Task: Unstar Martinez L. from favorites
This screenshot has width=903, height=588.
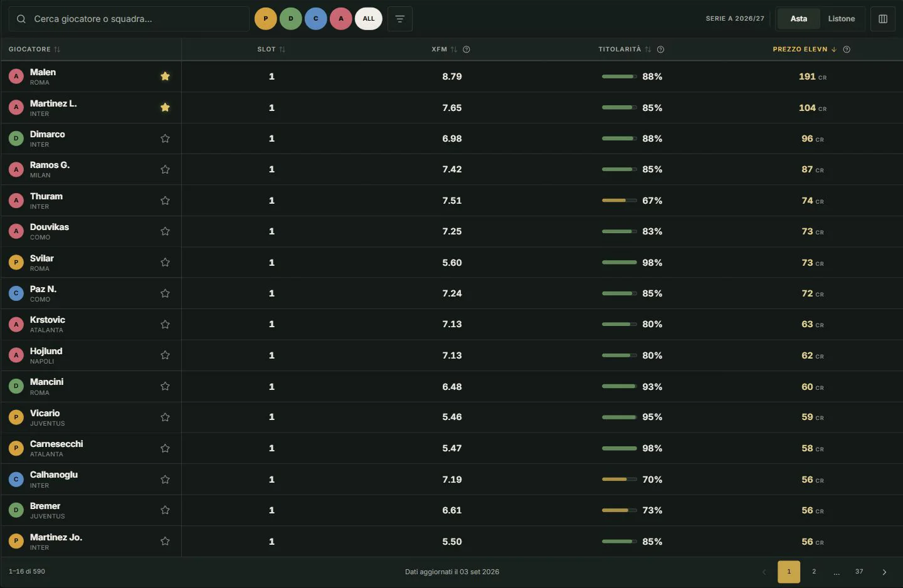Action: [x=165, y=108]
